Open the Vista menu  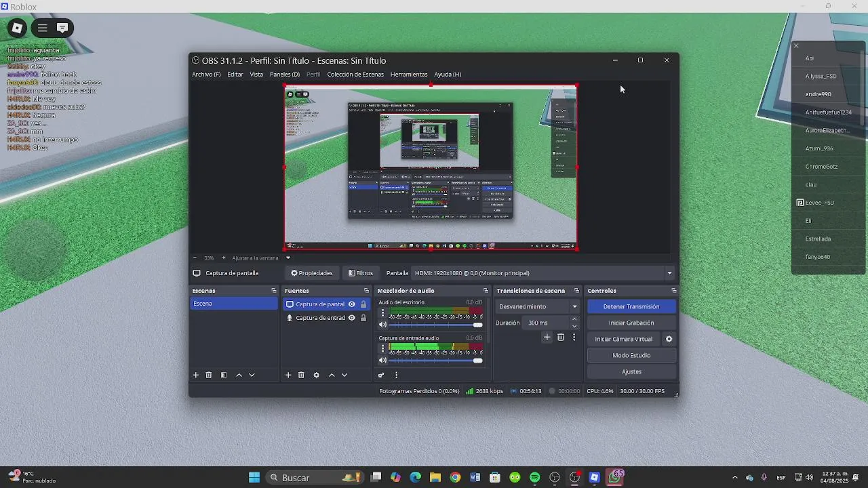tap(256, 75)
